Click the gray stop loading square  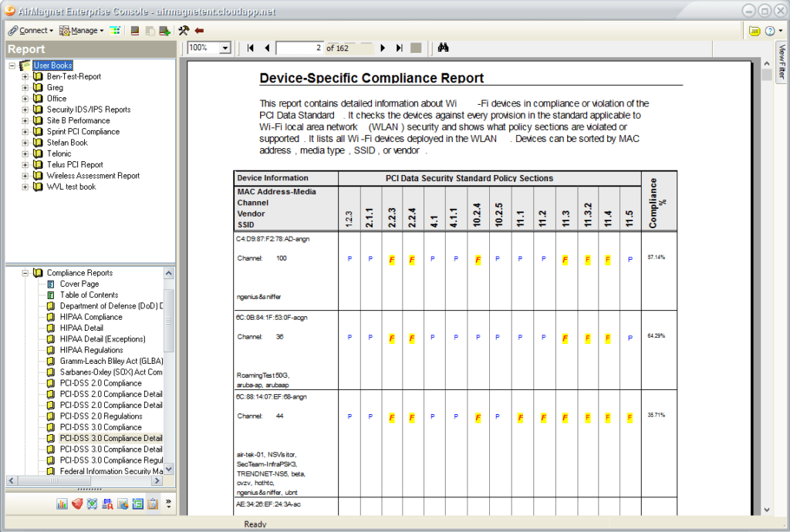(416, 48)
